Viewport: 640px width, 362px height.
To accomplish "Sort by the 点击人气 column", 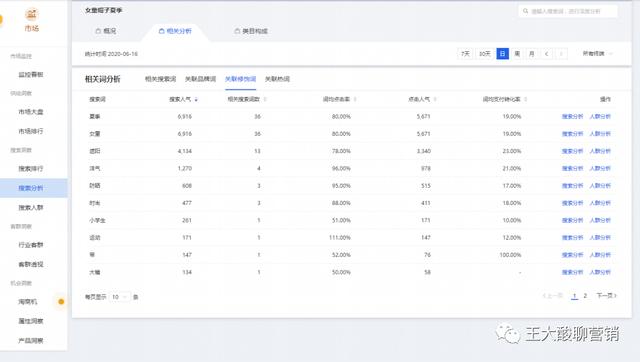I will 435,100.
